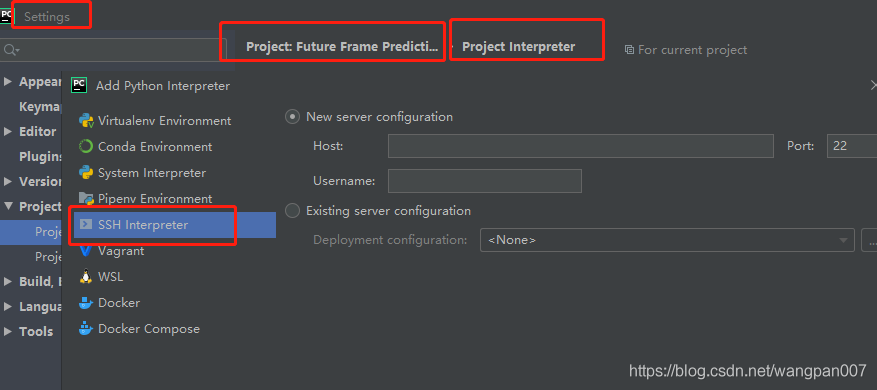
Task: Select the Pipenv Environment folder icon
Action: 86,199
